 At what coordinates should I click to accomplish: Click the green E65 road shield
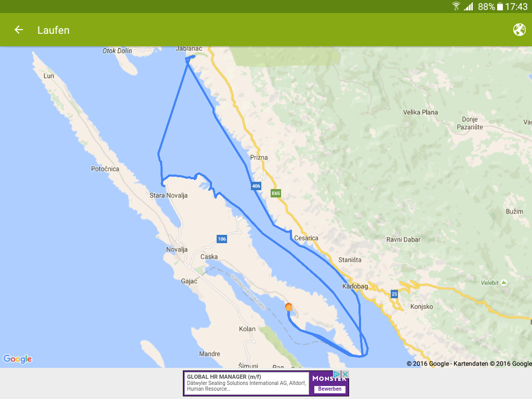tap(276, 193)
